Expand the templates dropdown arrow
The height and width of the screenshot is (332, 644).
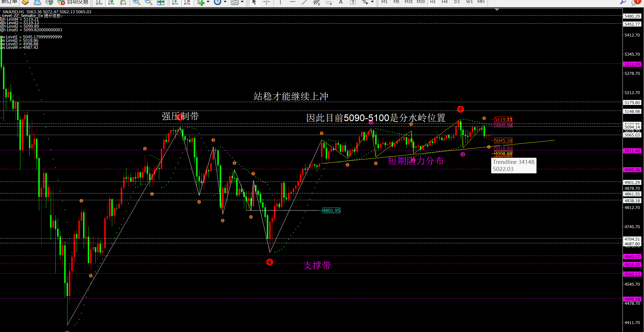(x=242, y=2)
